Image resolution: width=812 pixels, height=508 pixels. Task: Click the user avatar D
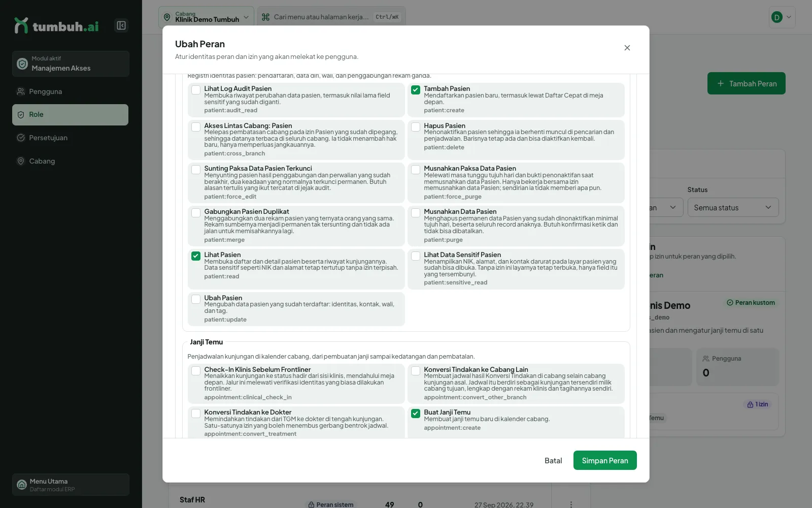pyautogui.click(x=776, y=17)
